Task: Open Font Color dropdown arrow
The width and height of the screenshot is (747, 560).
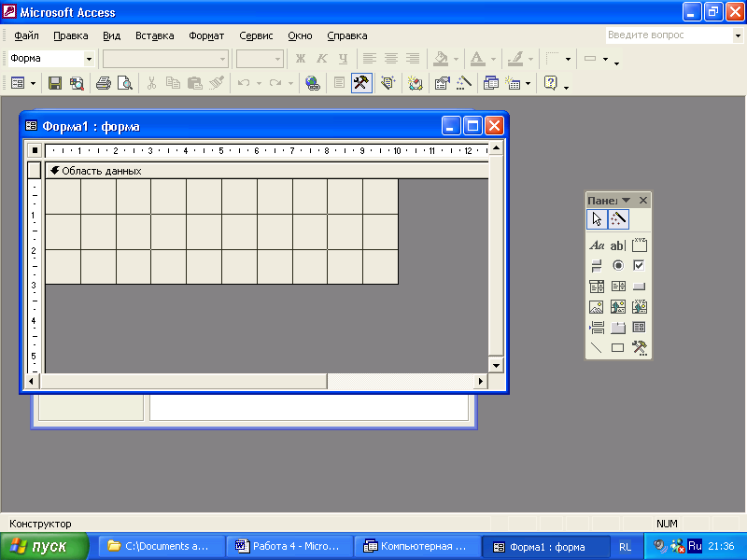Action: pos(493,59)
